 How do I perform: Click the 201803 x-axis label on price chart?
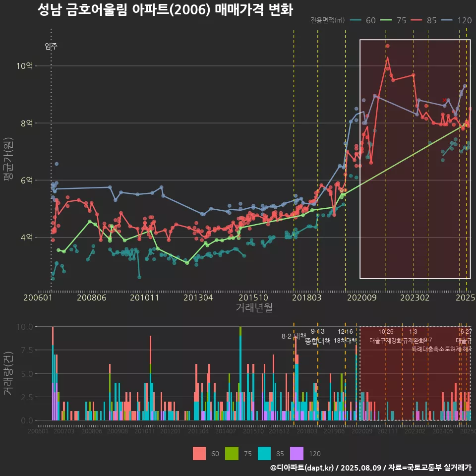tap(306, 297)
